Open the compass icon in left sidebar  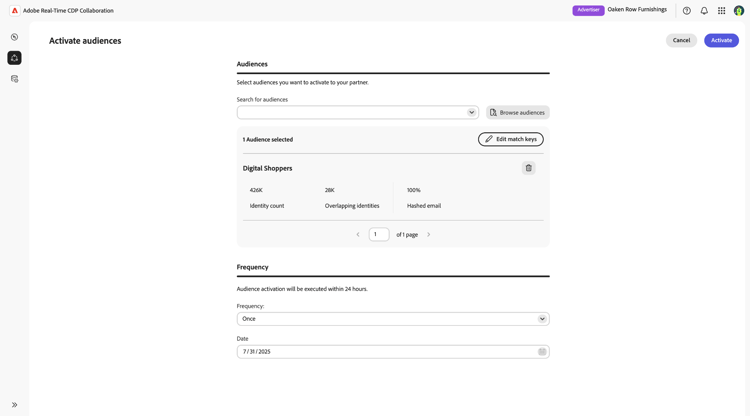[x=14, y=37]
